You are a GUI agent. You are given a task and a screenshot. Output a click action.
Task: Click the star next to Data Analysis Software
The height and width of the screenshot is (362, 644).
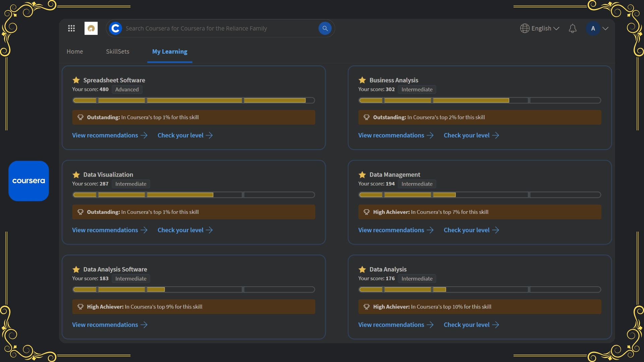[76, 269]
